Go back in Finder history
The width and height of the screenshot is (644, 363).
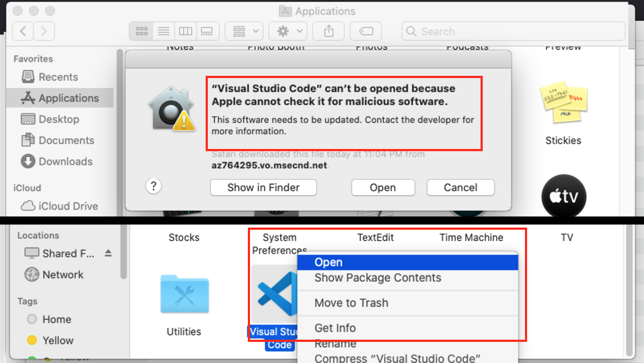point(23,31)
